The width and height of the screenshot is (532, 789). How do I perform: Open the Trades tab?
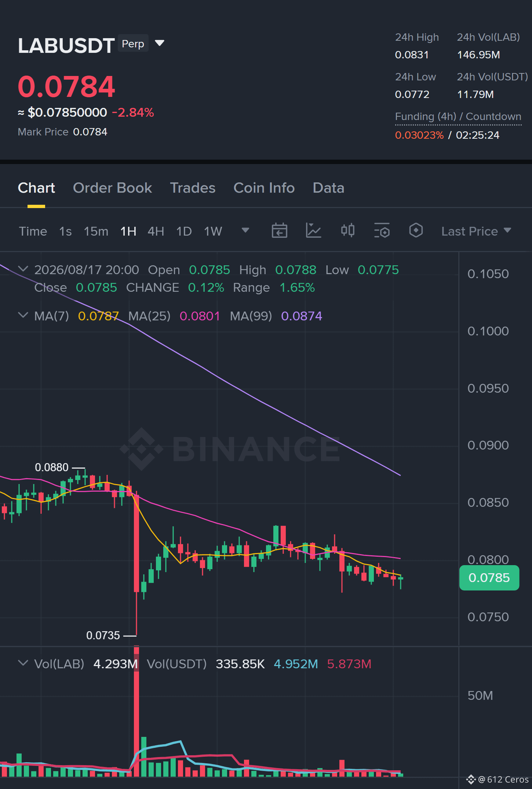point(193,188)
